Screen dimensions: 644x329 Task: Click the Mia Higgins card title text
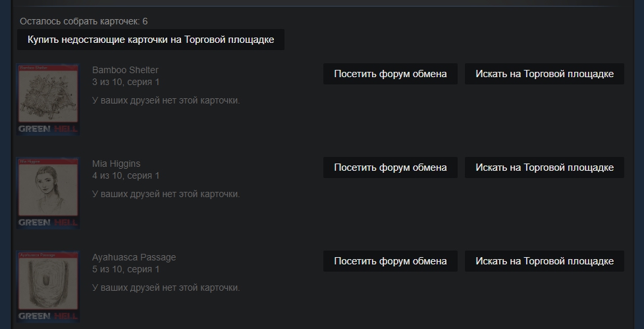(117, 164)
